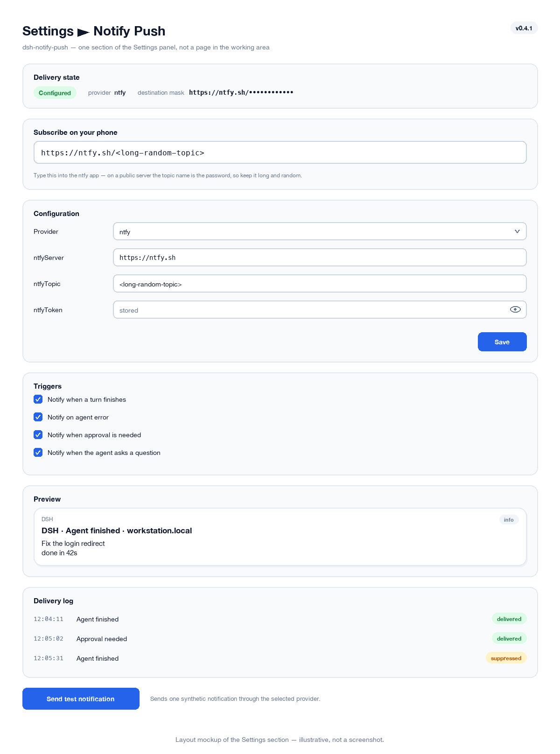Click the done in 42s text
This screenshot has width=560, height=754.
click(59, 553)
